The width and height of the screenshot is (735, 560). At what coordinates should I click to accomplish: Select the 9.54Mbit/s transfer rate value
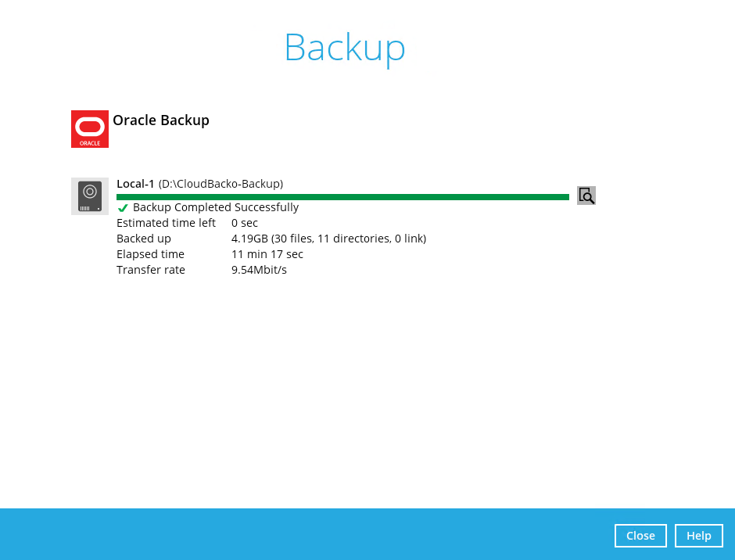[259, 270]
